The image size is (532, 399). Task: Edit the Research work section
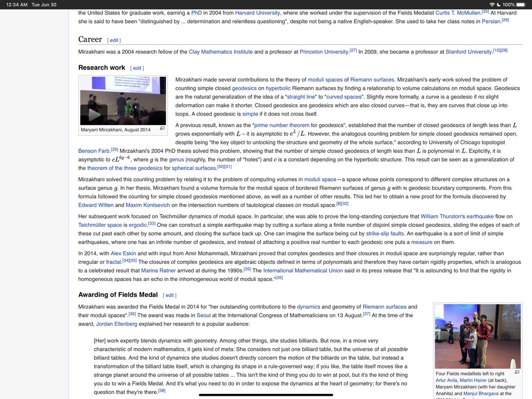pos(137,68)
